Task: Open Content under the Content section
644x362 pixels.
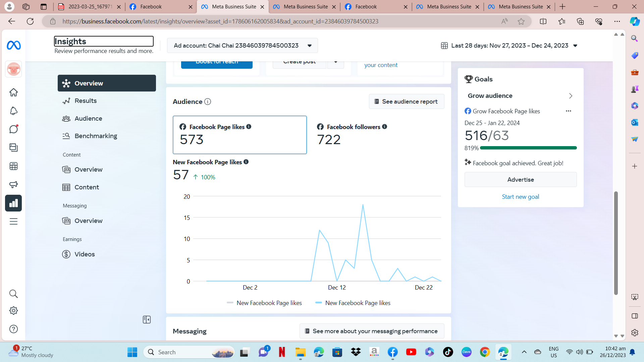Action: (x=107, y=187)
